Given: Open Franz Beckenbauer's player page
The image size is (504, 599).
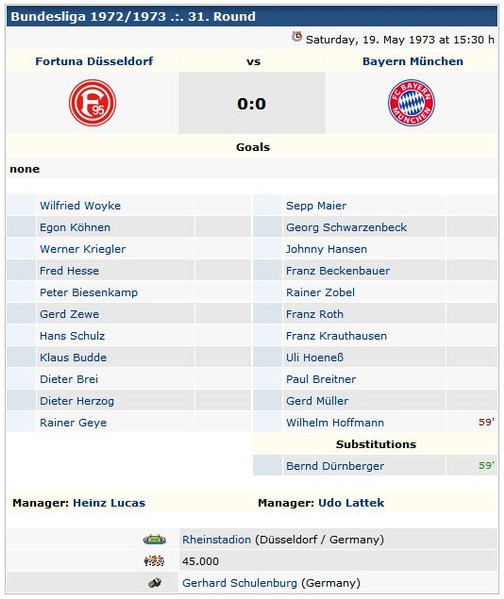Looking at the screenshot, I should [x=338, y=271].
